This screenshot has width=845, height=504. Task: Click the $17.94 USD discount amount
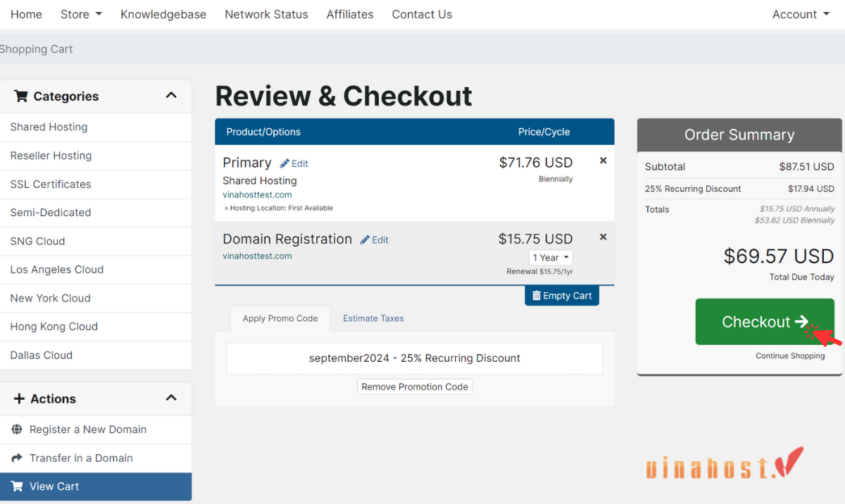811,189
